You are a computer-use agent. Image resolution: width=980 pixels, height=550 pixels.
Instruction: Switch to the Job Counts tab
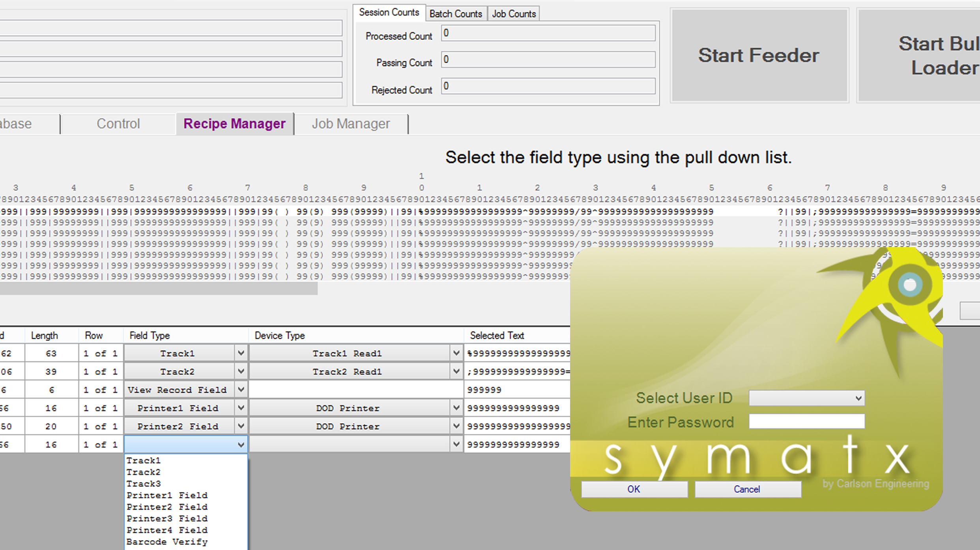514,14
